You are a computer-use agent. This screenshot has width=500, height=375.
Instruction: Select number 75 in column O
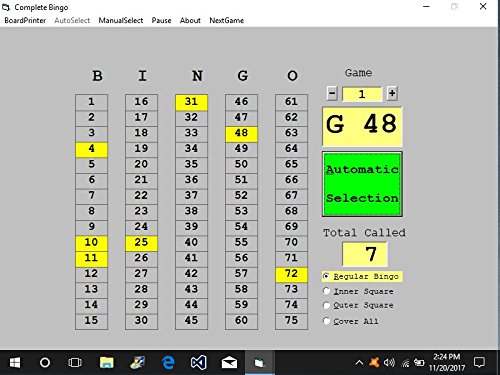(291, 321)
